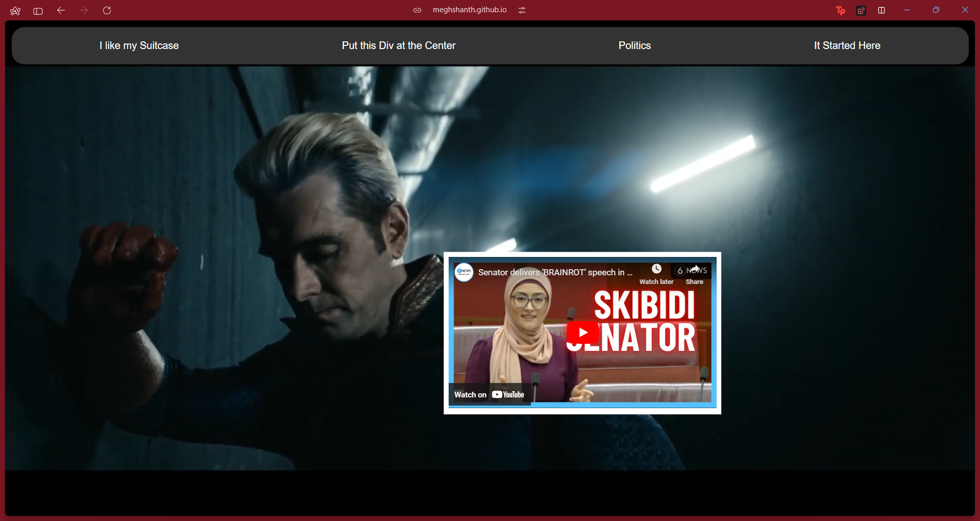Reload the current page
The height and width of the screenshot is (521, 980).
[x=107, y=10]
